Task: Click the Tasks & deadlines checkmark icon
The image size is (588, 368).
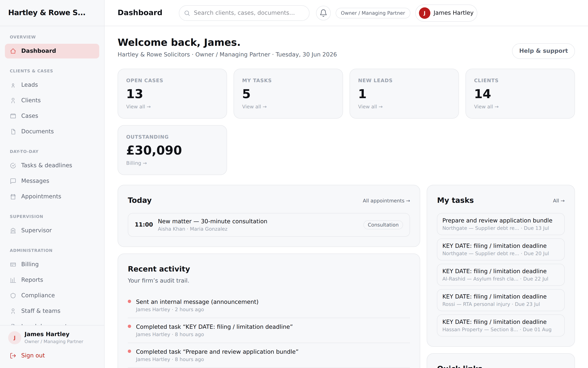Action: click(13, 166)
